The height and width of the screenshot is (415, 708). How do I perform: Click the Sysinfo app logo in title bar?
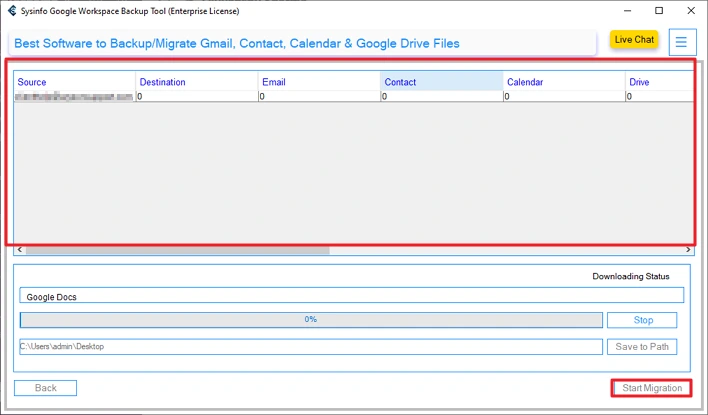tap(12, 11)
